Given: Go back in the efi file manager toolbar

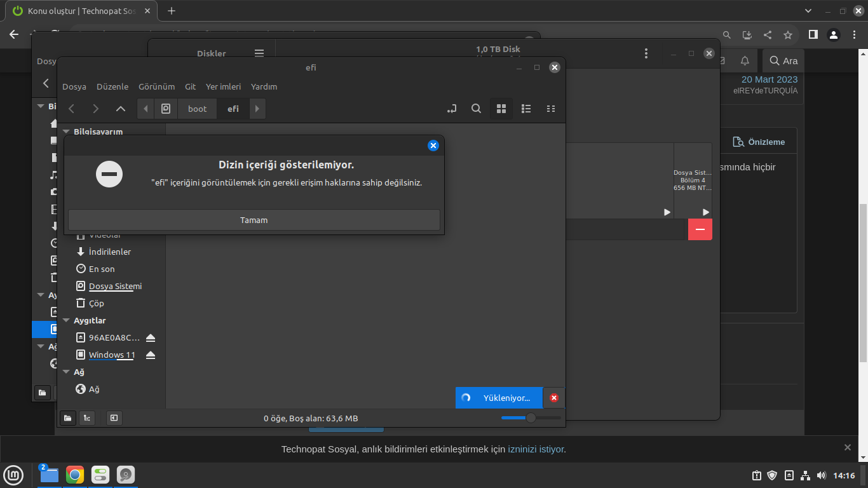Looking at the screenshot, I should click(72, 109).
